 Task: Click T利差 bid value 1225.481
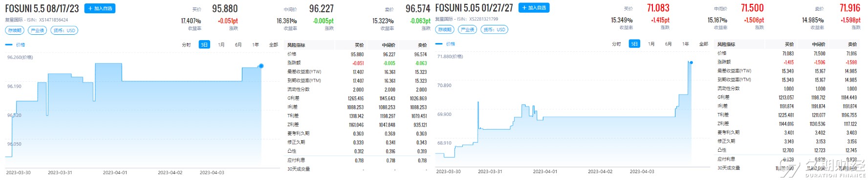[x=786, y=115]
